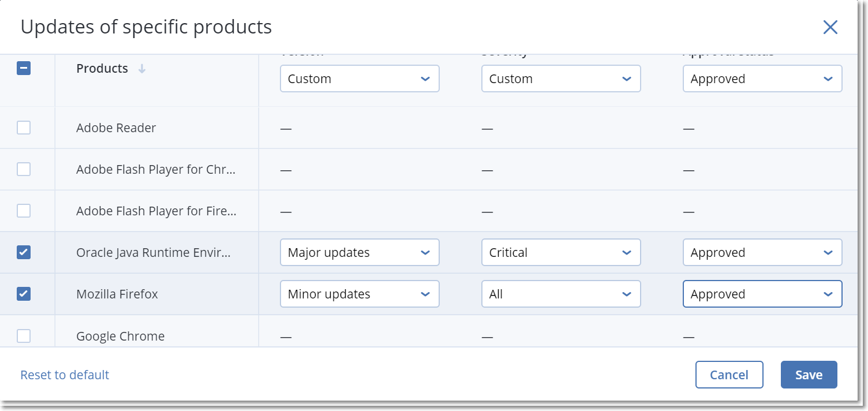Open the Approved dropdown for Oracle Java Runtime
868x411 pixels.
762,252
